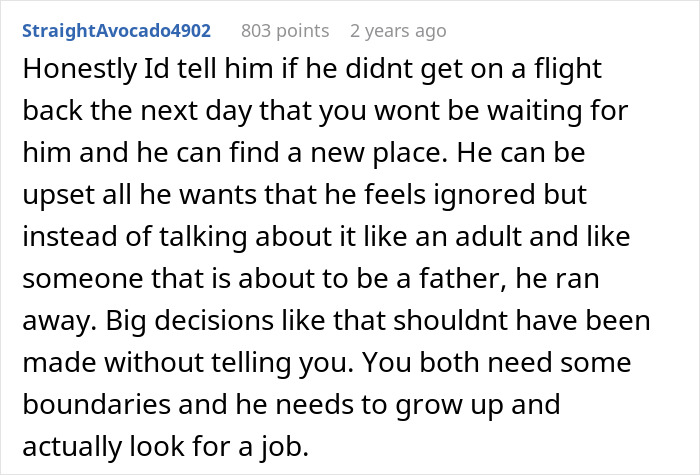This screenshot has height=475, width=700.
Task: Click the phrase 'Big decisions'
Action: click(189, 321)
